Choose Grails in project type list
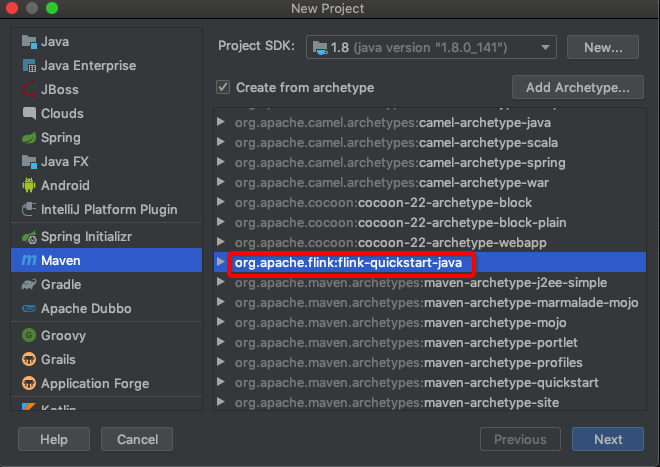 tap(106, 359)
